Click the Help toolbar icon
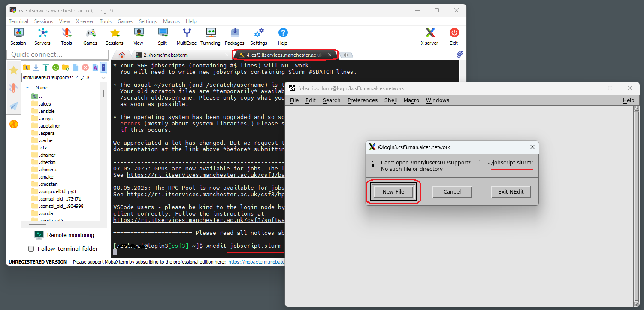The height and width of the screenshot is (310, 644). pyautogui.click(x=283, y=36)
